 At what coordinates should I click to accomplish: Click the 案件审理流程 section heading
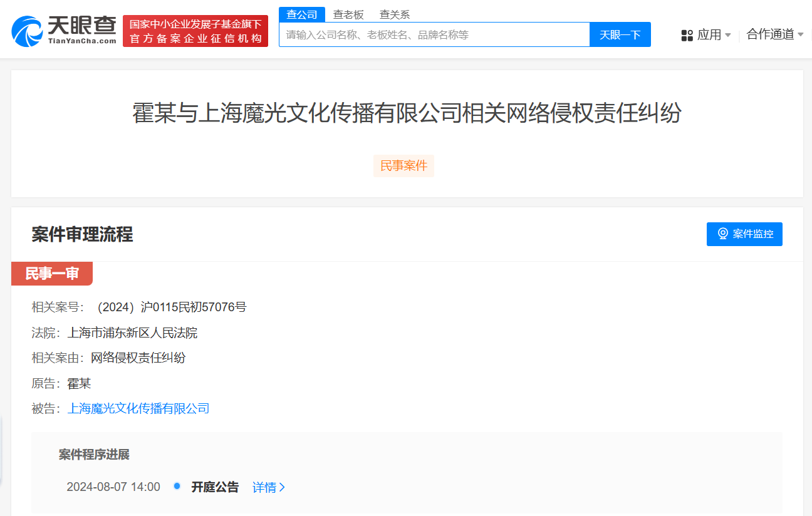pyautogui.click(x=82, y=235)
